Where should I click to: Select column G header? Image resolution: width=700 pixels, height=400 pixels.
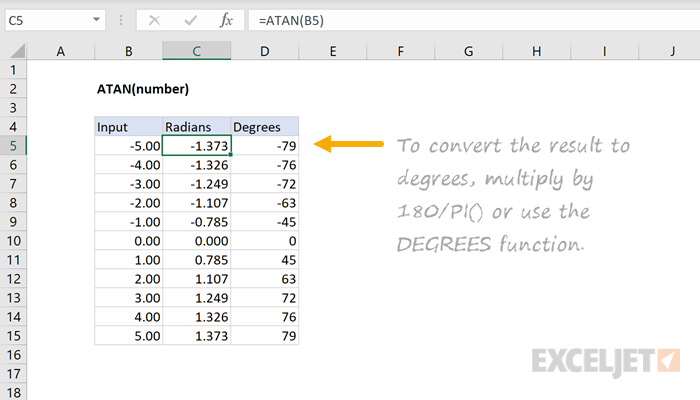pos(468,51)
